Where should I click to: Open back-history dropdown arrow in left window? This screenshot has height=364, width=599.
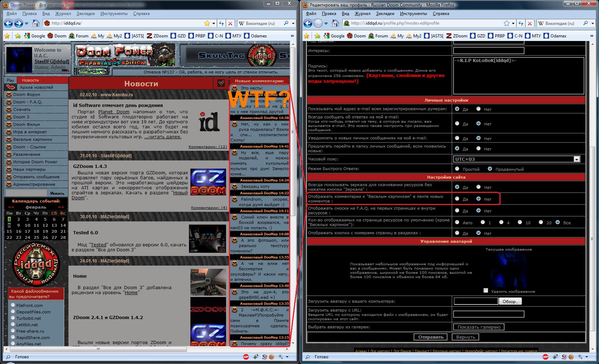click(x=27, y=24)
